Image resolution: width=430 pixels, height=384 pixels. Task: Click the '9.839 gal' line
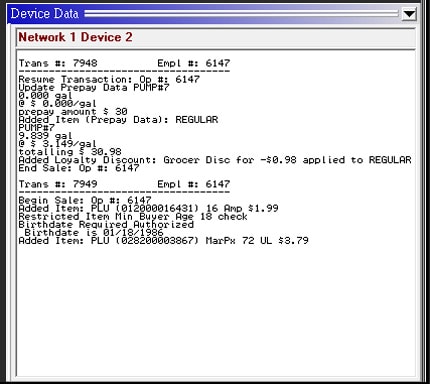tap(45, 136)
